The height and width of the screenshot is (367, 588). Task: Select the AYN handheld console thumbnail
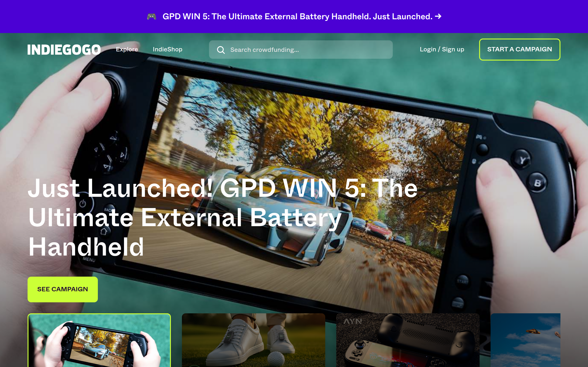[408, 340]
